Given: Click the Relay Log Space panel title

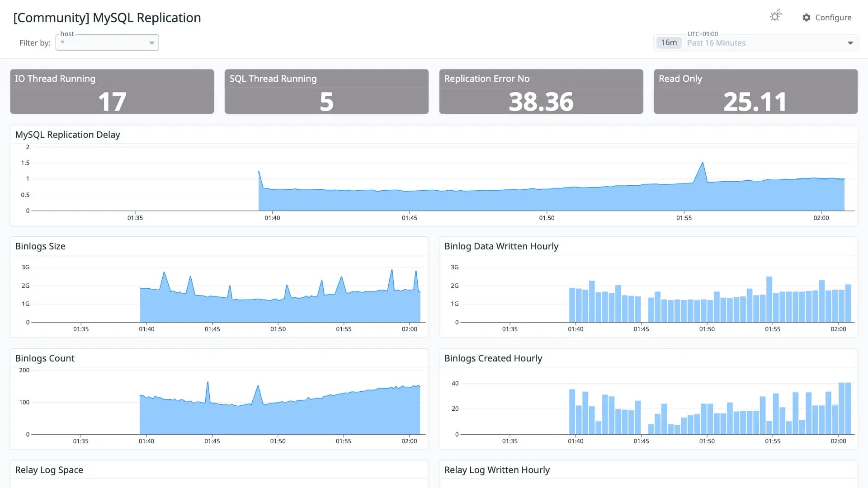Looking at the screenshot, I should click(x=49, y=470).
